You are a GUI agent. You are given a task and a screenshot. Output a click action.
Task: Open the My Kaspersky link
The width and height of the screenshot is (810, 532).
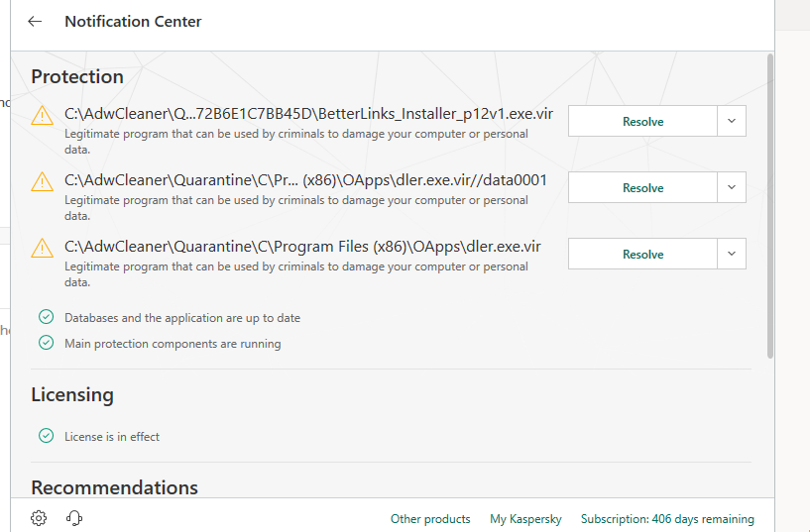(x=525, y=519)
